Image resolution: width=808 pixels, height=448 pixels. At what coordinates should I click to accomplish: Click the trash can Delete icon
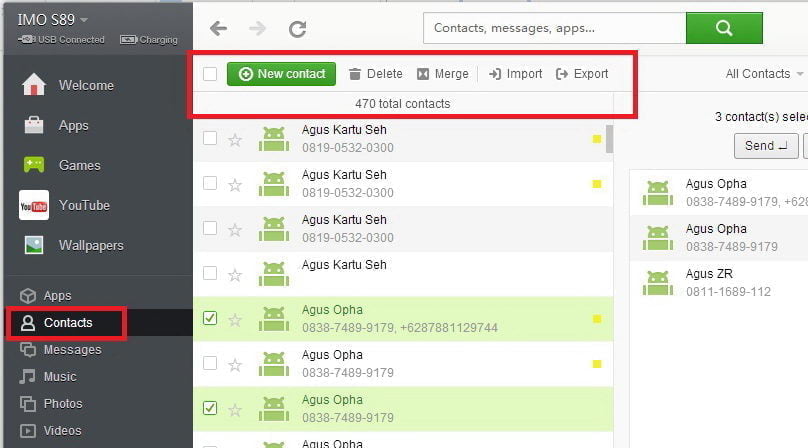point(355,74)
